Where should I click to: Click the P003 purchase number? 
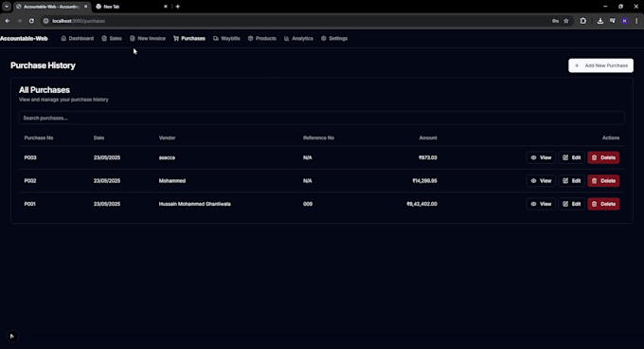[x=30, y=157]
